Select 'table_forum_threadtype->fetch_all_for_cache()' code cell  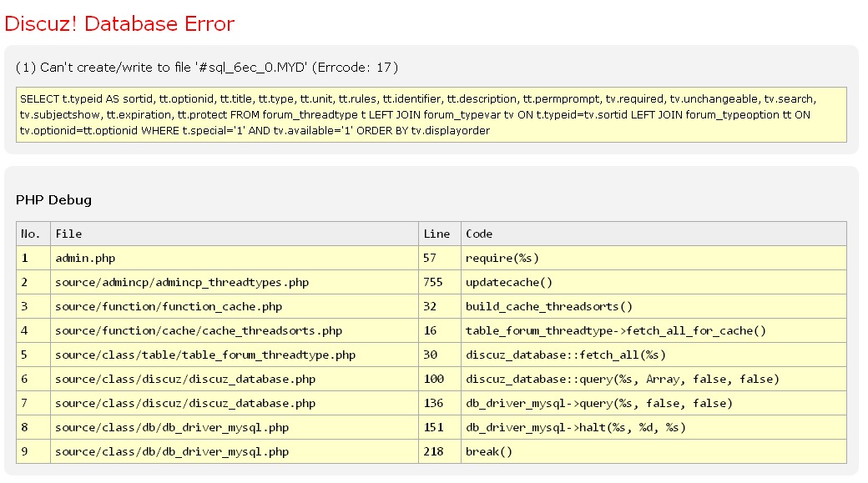coord(654,330)
